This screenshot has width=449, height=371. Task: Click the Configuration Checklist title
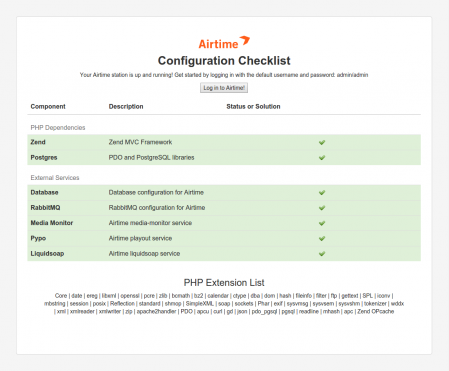pyautogui.click(x=224, y=61)
